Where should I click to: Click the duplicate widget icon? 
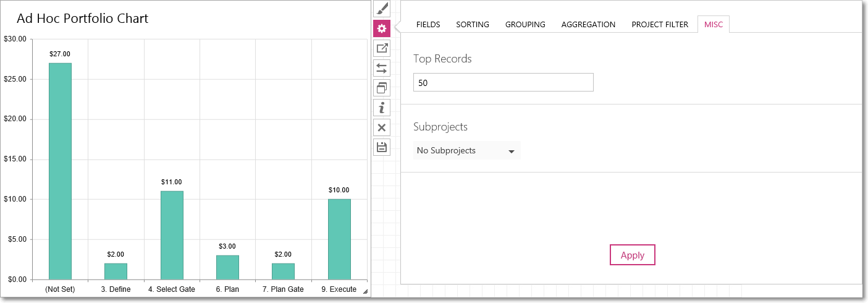click(x=382, y=88)
